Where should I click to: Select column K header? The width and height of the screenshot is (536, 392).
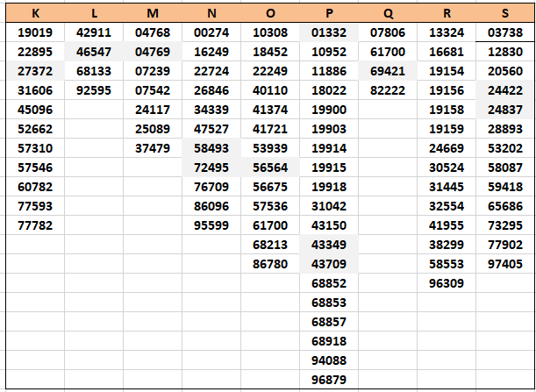pos(35,13)
